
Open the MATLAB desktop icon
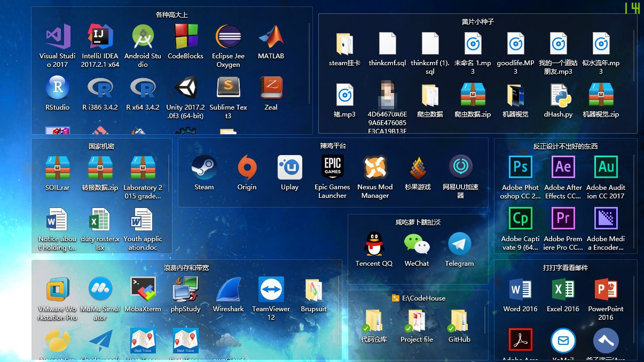(271, 37)
